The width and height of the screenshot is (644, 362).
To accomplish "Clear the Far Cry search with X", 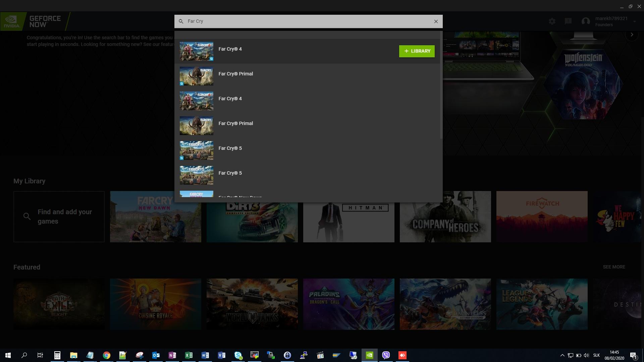I will [x=436, y=21].
